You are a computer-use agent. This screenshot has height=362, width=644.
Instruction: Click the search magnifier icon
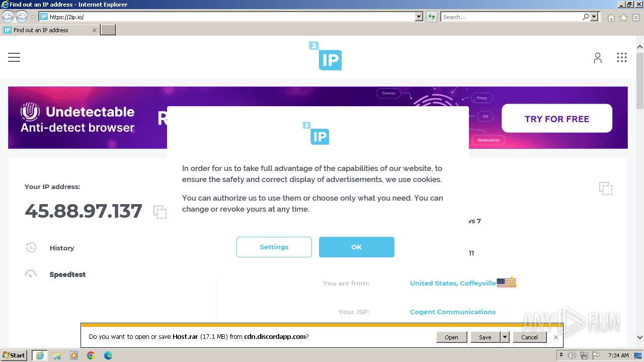pos(586,17)
